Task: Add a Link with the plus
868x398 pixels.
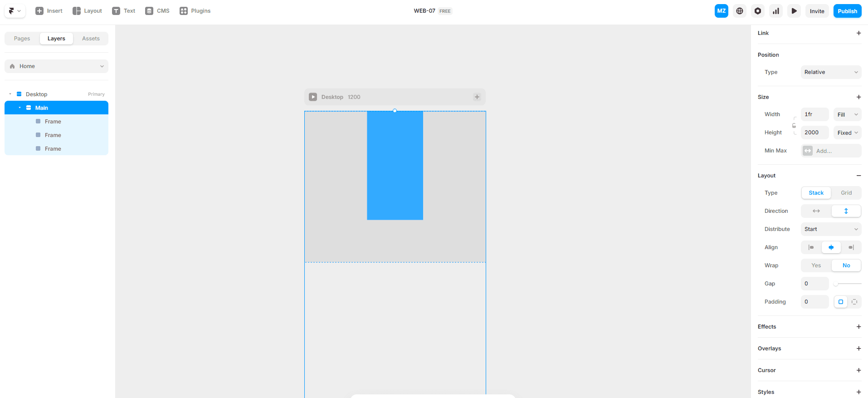Action: pos(858,33)
